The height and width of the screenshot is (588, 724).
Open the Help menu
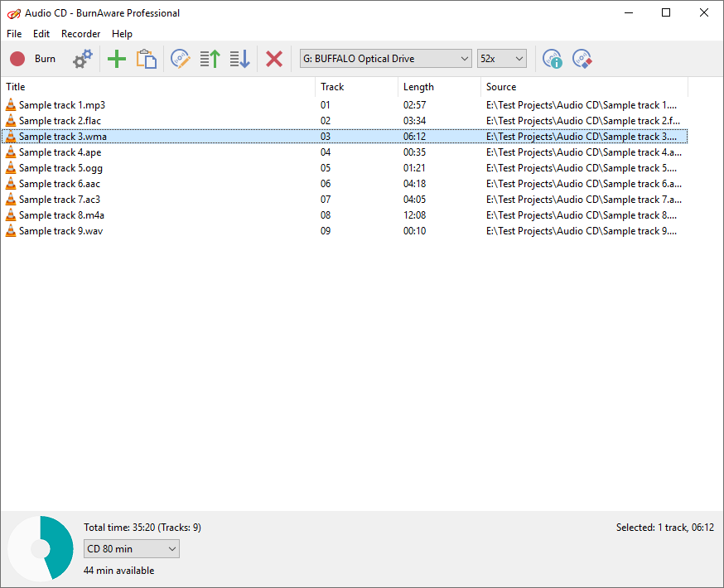coord(122,34)
